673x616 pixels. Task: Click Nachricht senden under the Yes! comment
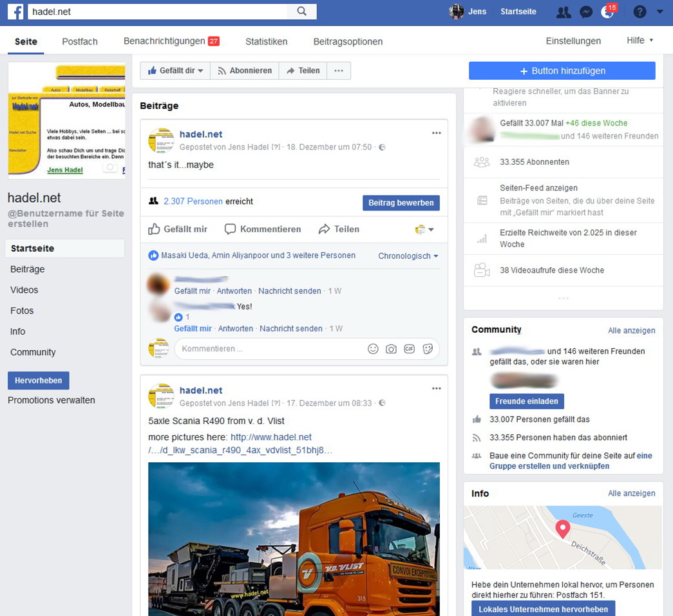pyautogui.click(x=290, y=328)
